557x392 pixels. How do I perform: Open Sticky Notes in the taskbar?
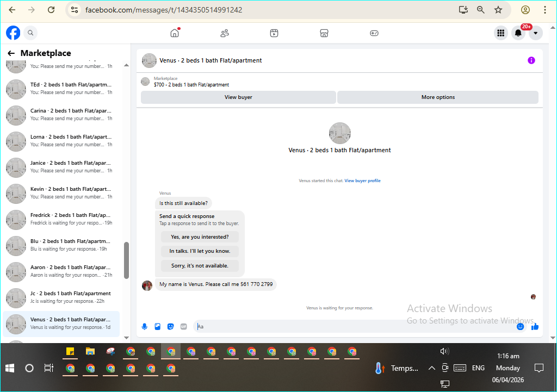[70, 352]
